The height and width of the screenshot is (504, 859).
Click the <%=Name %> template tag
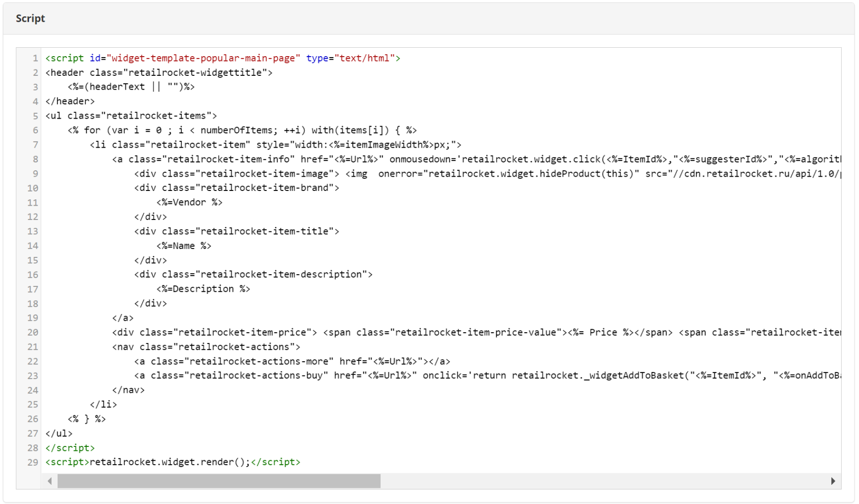tap(184, 246)
